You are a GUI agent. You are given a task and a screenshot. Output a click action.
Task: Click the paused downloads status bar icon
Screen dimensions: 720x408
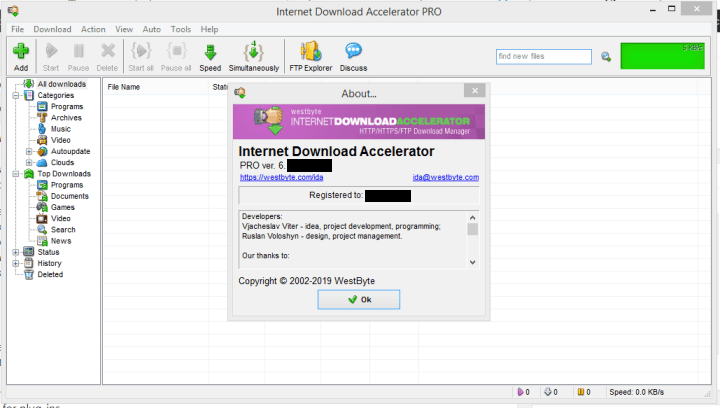tap(581, 392)
